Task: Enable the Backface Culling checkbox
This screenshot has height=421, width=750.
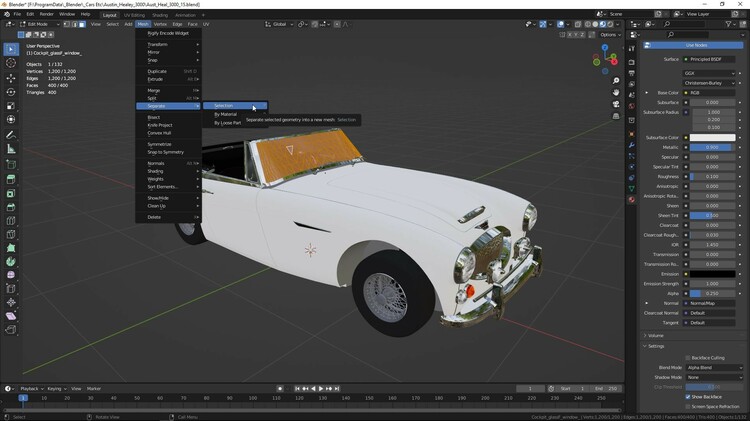Action: [x=688, y=357]
